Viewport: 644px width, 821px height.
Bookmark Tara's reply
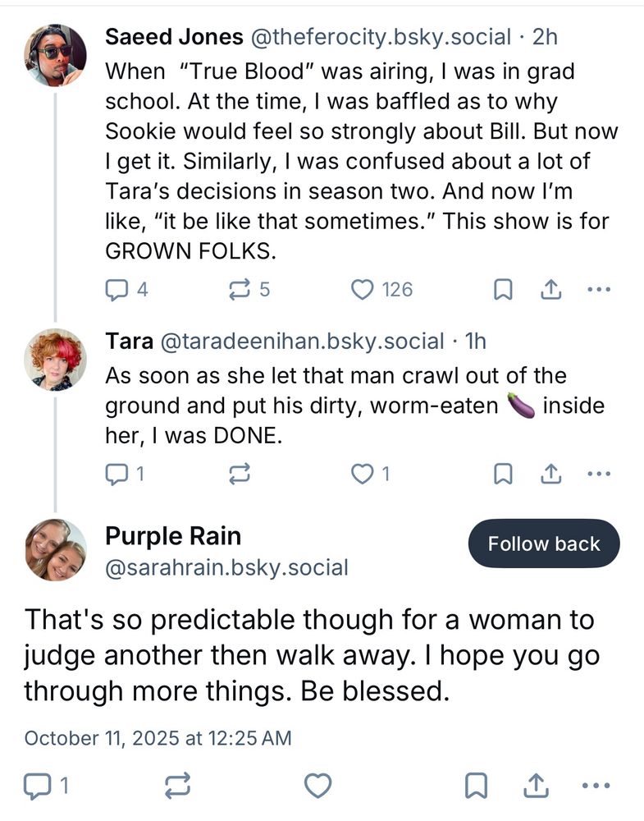[504, 473]
